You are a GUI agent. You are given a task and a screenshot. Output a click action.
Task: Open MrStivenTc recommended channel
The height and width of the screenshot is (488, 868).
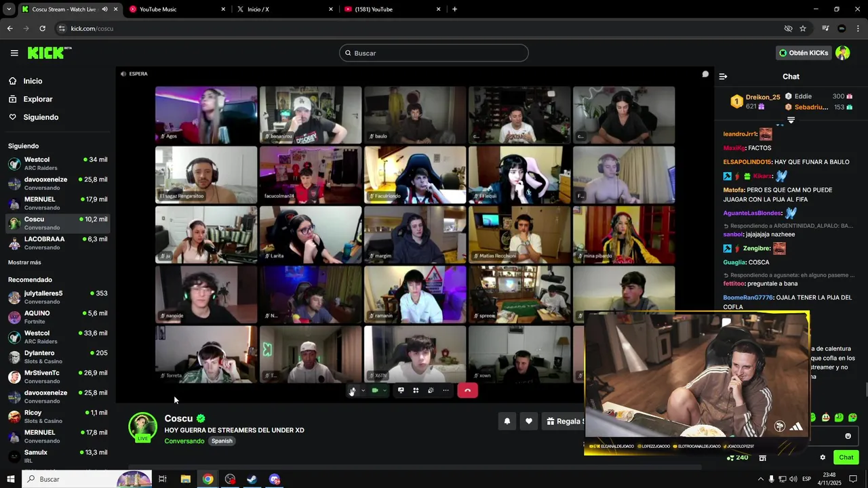58,377
